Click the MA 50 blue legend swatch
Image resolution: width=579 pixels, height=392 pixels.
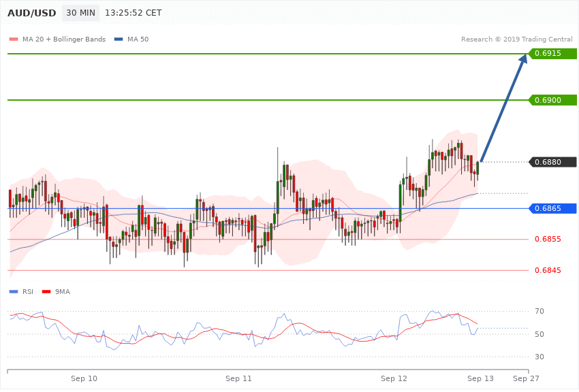click(x=119, y=39)
